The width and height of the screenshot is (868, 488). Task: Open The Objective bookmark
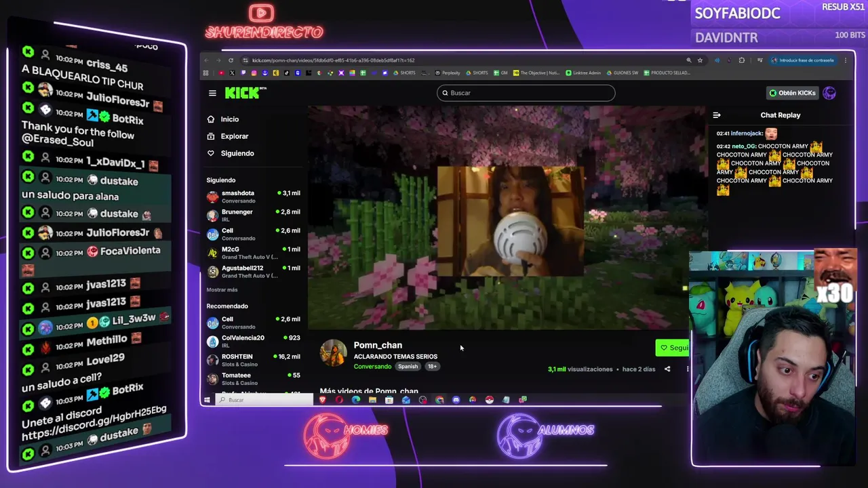pos(536,73)
